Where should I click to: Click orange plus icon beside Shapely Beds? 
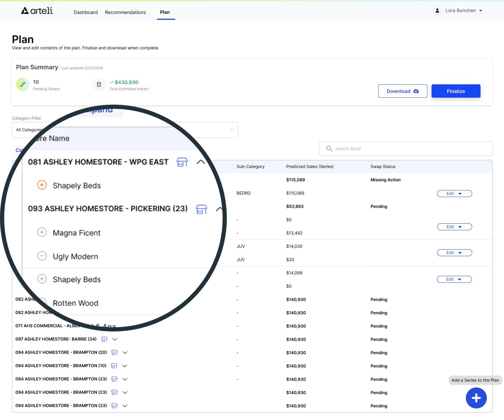coord(42,185)
